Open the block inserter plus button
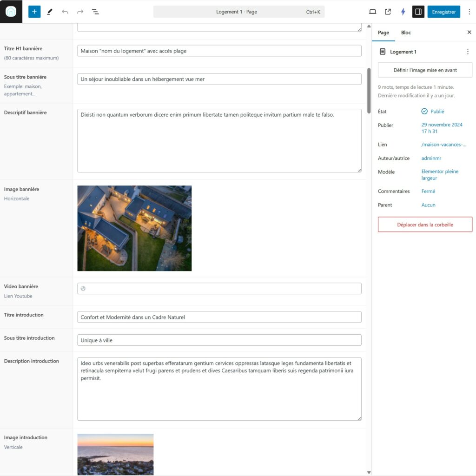This screenshot has width=476, height=476. pyautogui.click(x=34, y=12)
